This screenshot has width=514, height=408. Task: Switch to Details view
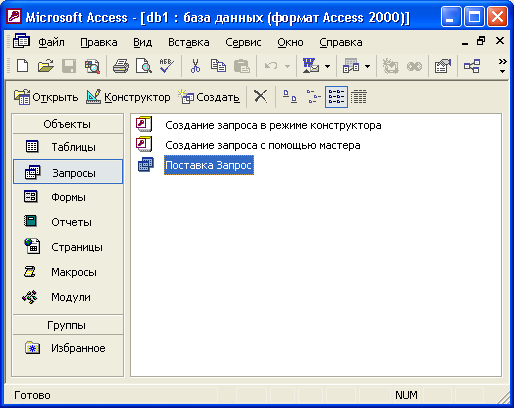359,97
